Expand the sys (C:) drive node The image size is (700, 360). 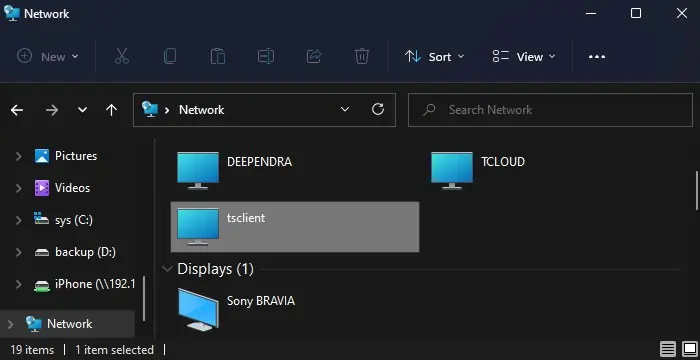click(x=19, y=220)
